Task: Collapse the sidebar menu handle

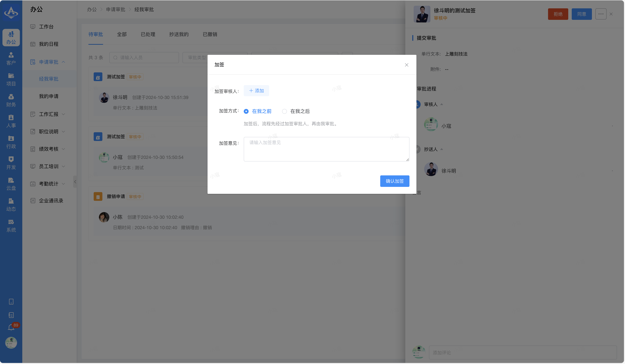Action: (x=75, y=182)
